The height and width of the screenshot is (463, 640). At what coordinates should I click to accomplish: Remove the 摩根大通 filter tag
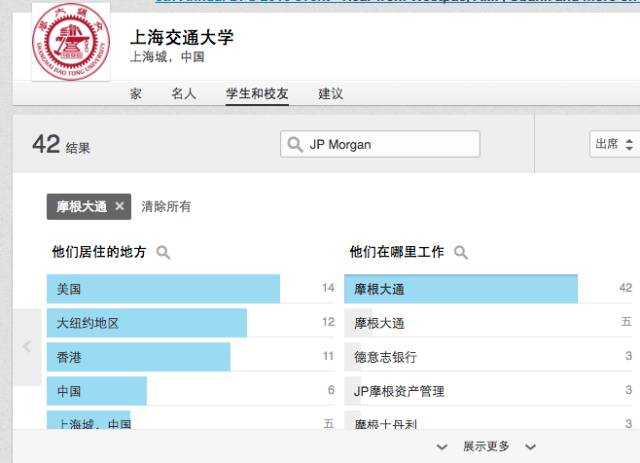coord(119,207)
